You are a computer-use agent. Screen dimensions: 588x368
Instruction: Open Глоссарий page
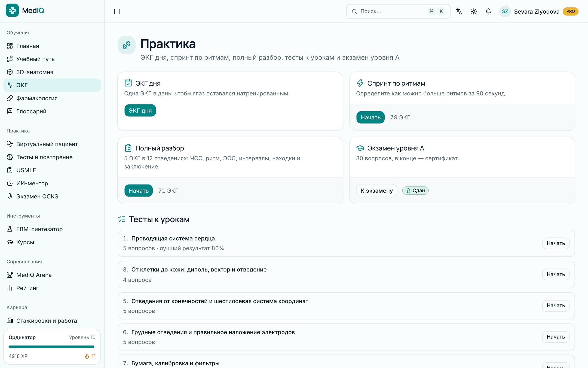tap(52, 111)
